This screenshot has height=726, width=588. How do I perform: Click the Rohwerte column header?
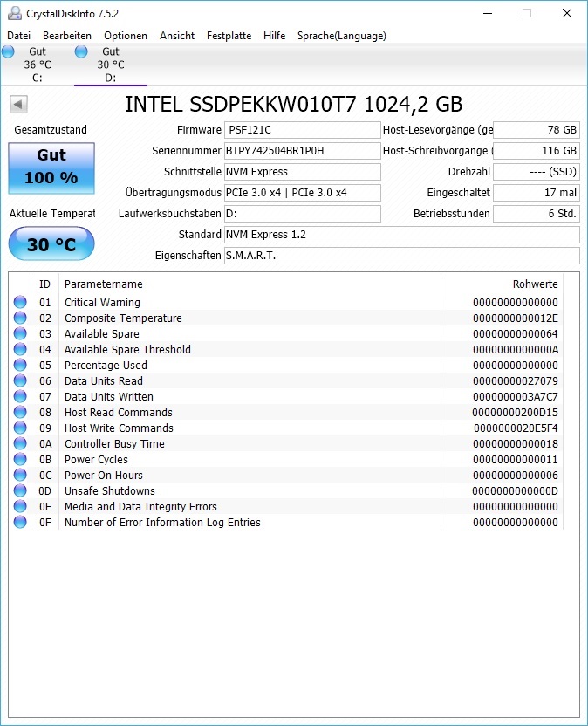502,284
